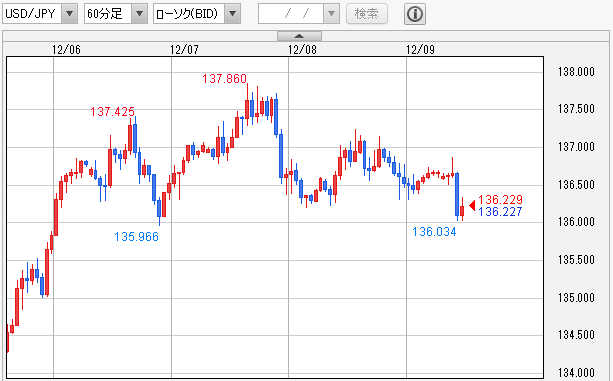Screen dimensions: 613x381
Task: Click the 136.500 price axis label
Action: tap(576, 184)
